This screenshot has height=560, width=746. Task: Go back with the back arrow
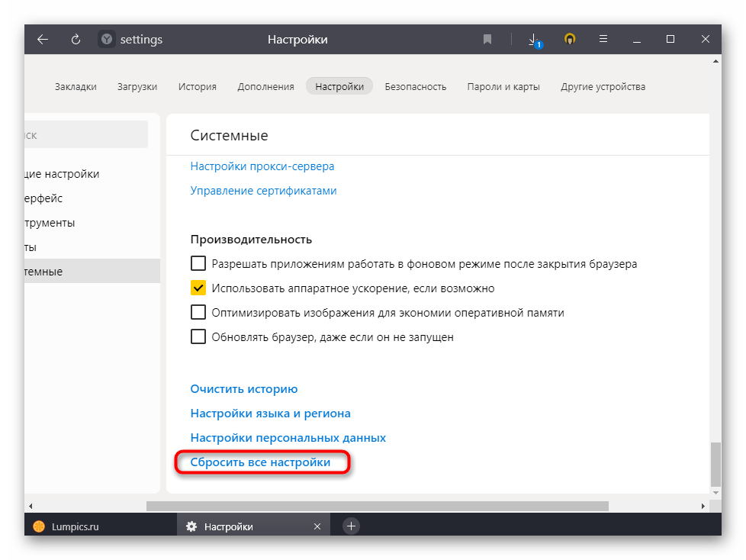(x=43, y=40)
